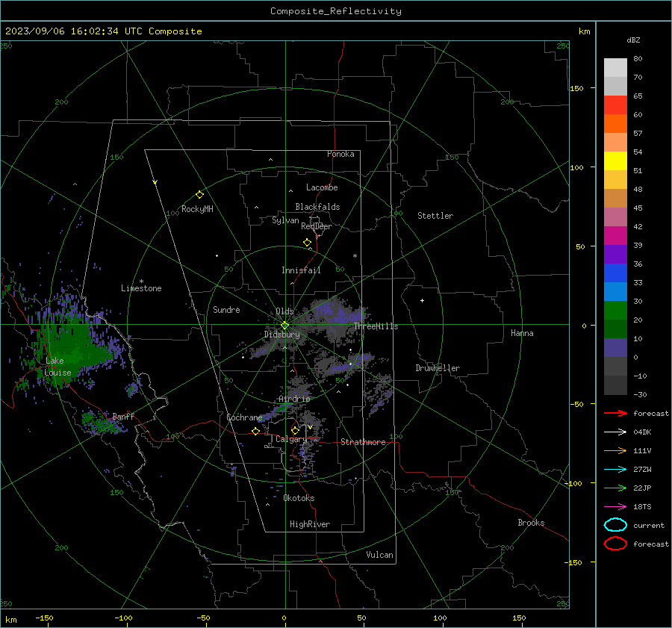Viewport: 672px width, 628px height.
Task: Click the Stettler label
Action: pos(435,216)
